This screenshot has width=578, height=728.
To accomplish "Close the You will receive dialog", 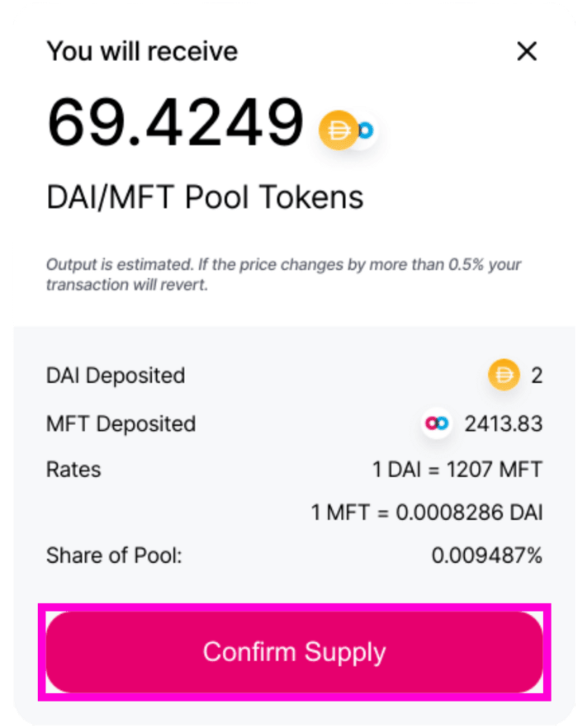I will [x=527, y=51].
